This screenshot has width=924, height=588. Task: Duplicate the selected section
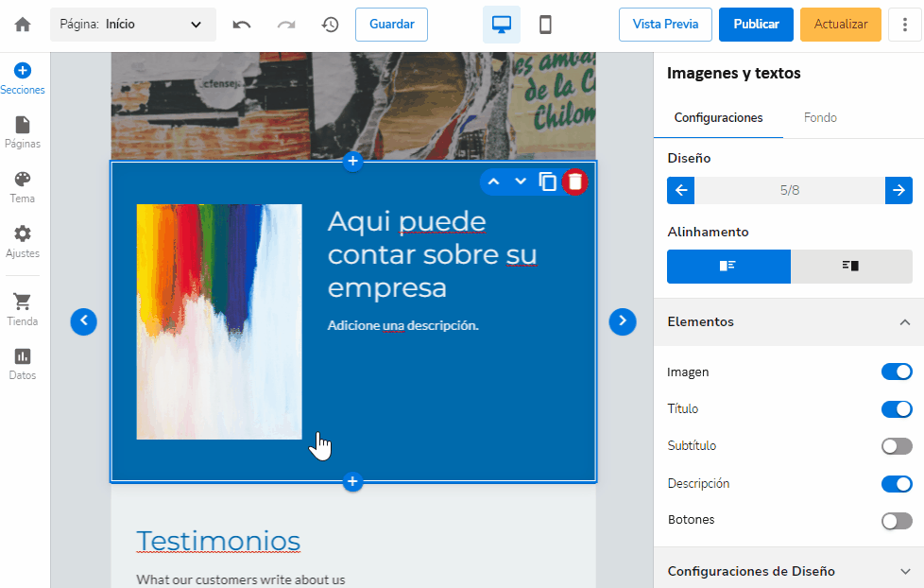pyautogui.click(x=547, y=182)
